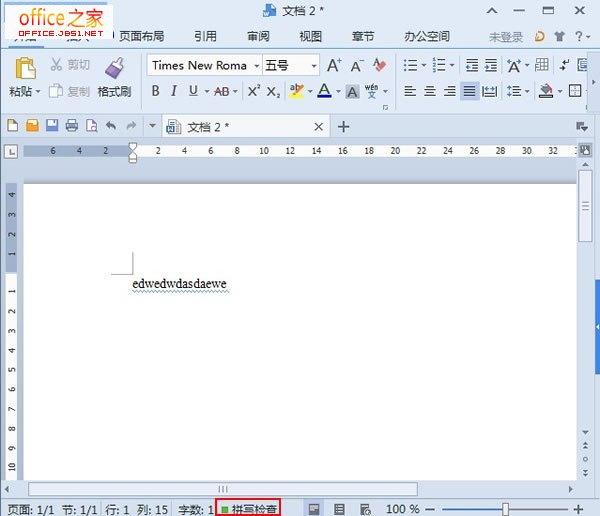Click 剪切 cut button
600x516 pixels.
coord(70,64)
